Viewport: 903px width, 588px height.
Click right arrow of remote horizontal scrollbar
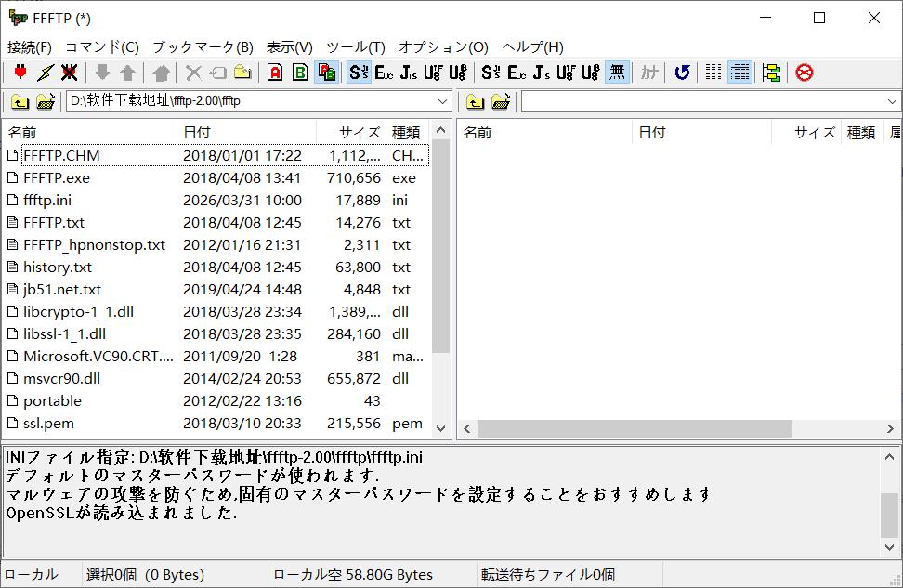point(890,428)
